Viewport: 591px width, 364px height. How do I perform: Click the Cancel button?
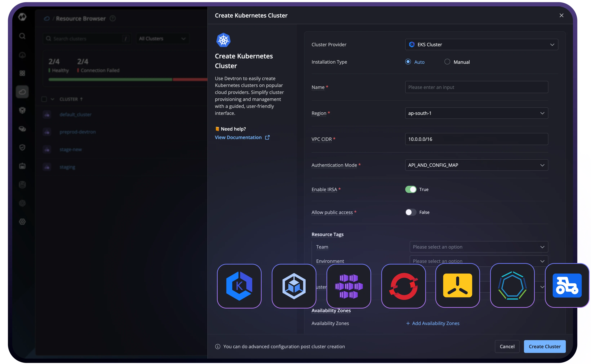(507, 346)
